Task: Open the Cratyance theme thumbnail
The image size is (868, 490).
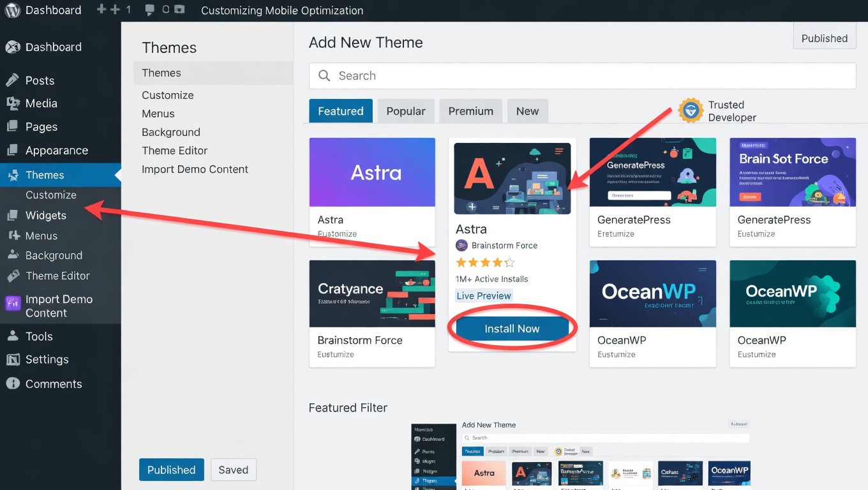Action: click(x=372, y=293)
